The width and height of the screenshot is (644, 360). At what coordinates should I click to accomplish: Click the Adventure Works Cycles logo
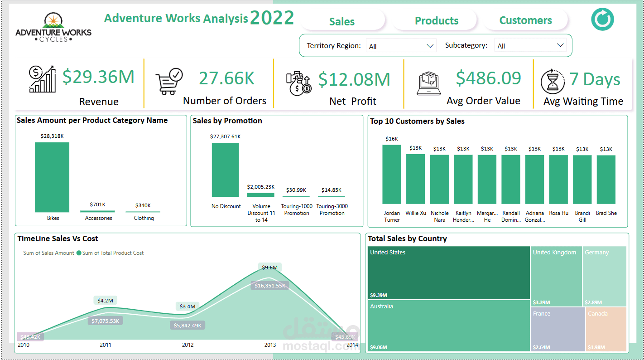coord(53,27)
